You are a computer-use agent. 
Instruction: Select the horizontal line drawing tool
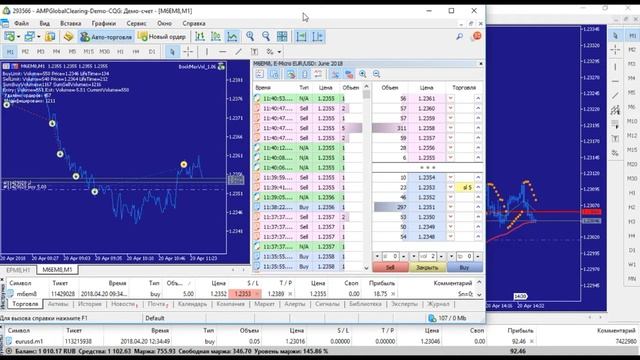tap(222, 52)
